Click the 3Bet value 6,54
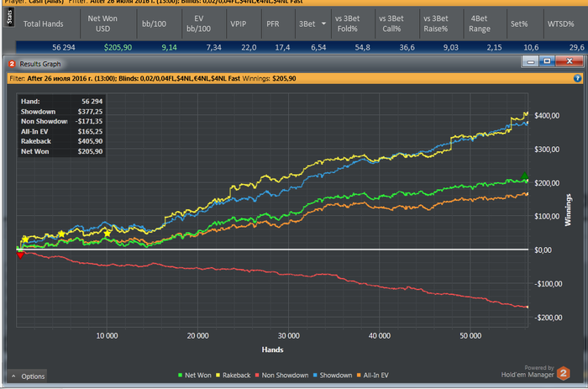 (318, 48)
